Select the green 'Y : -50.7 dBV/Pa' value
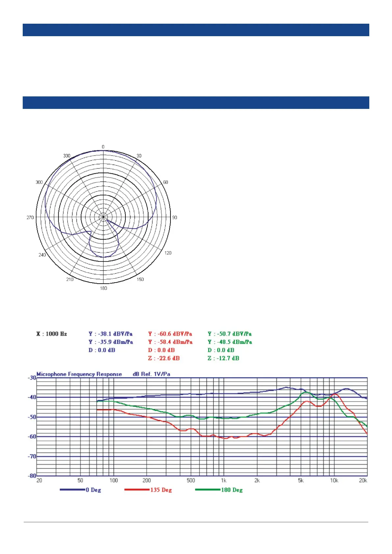Screen dimensions: 392x554 [230, 334]
